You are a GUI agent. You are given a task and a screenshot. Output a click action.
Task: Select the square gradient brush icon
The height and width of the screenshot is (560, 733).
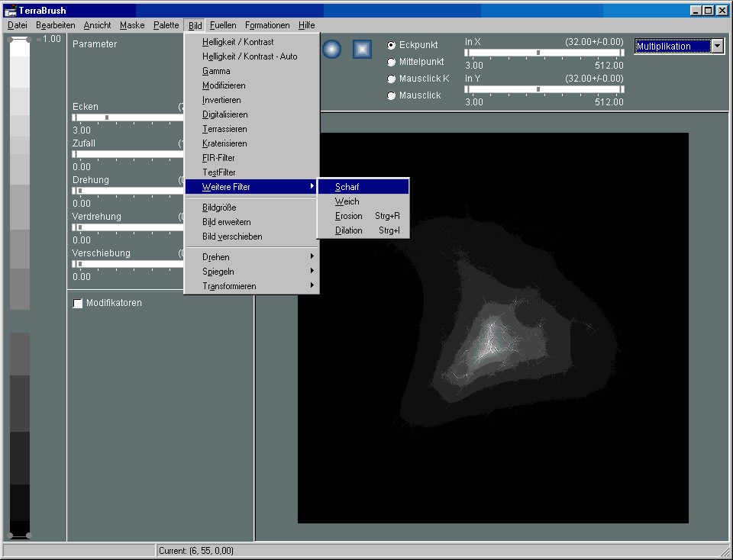tap(362, 49)
